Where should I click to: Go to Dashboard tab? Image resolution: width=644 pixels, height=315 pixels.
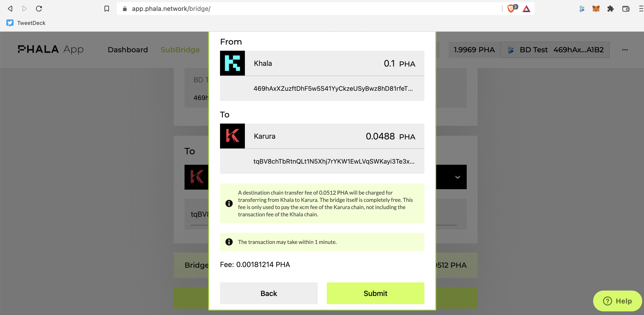[x=128, y=50]
